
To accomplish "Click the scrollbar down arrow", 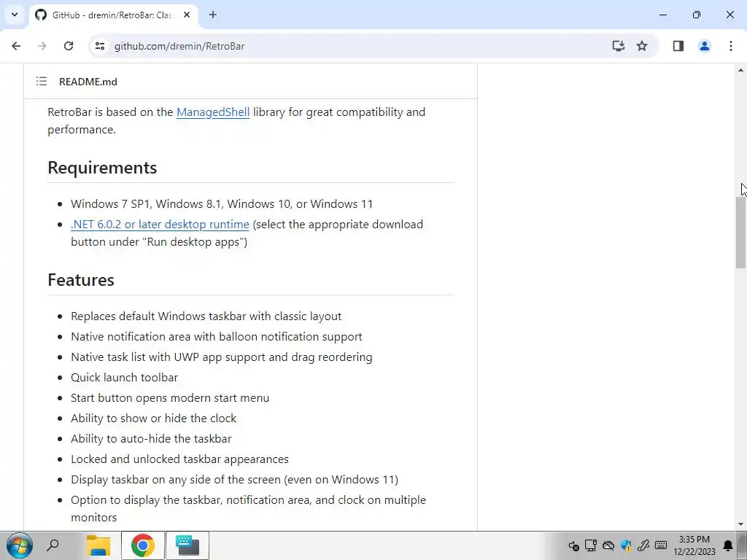I will tap(740, 524).
